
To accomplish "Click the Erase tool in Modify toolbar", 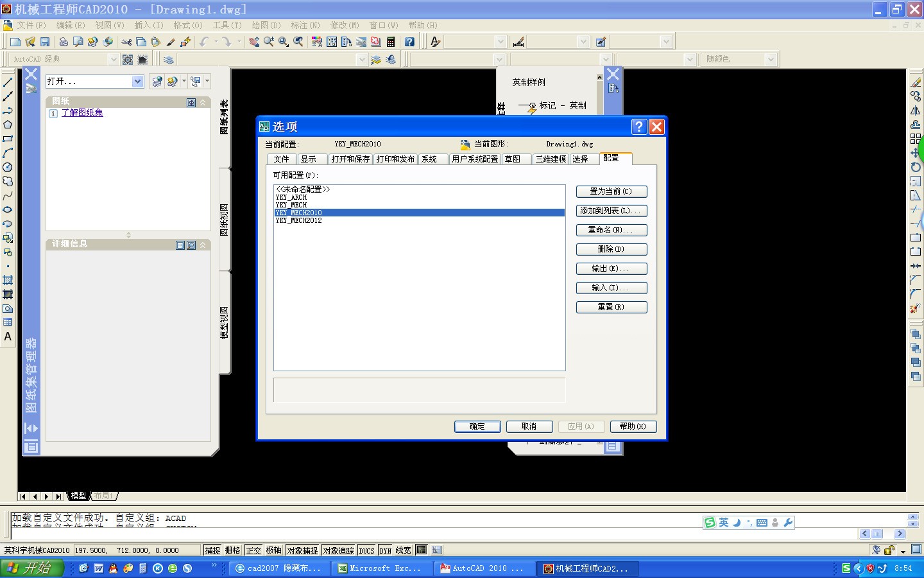I will tap(916, 82).
